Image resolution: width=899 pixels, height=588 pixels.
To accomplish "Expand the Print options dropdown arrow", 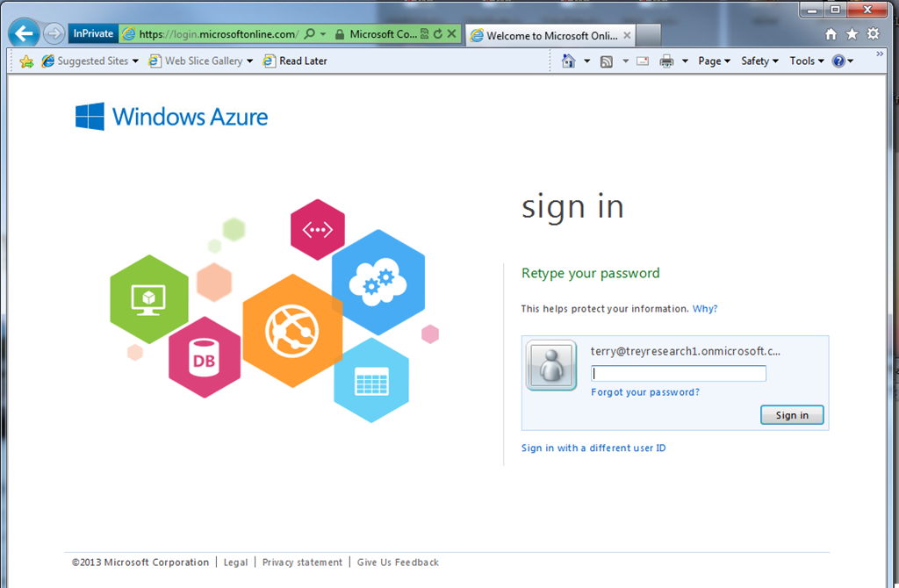I will (685, 61).
